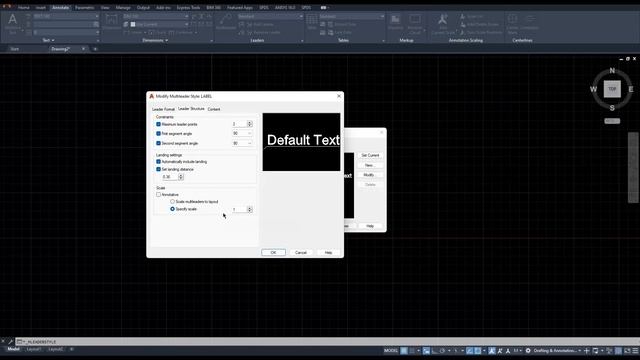Switch to Content tab in dialog
The image size is (640, 360).
[213, 109]
